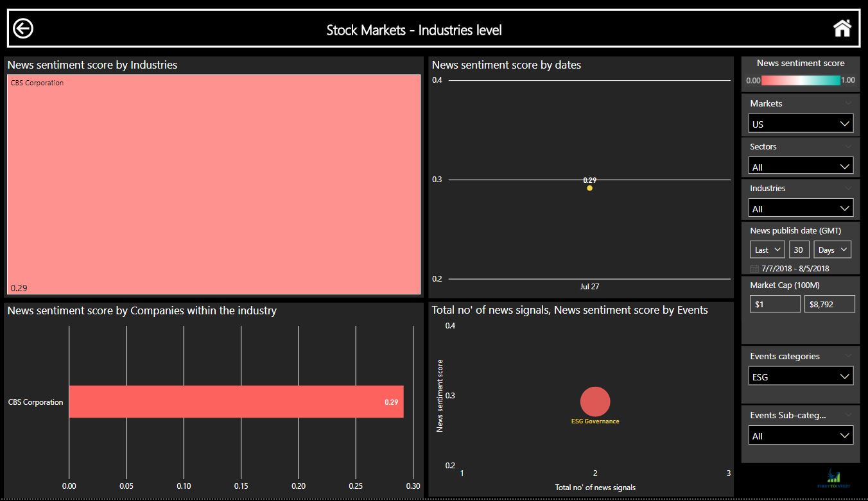Image resolution: width=868 pixels, height=501 pixels.
Task: Select the CBS Corporation bar at 0.29
Action: pos(236,402)
